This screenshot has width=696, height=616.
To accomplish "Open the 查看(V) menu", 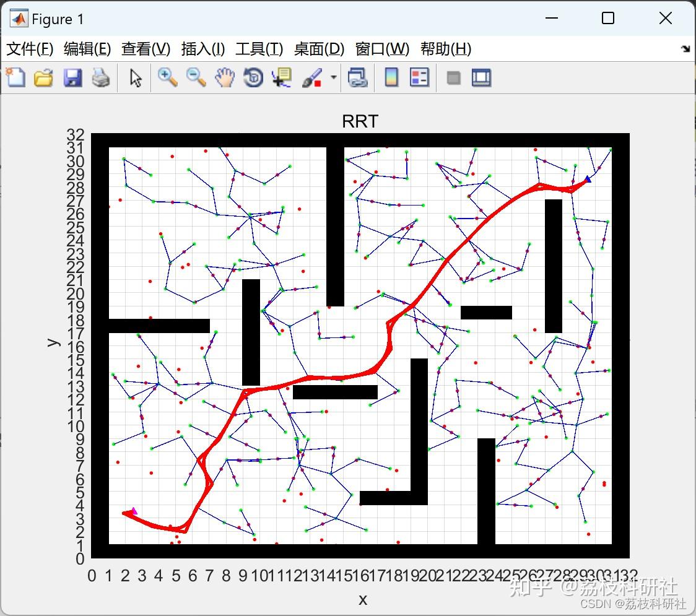I will (146, 49).
